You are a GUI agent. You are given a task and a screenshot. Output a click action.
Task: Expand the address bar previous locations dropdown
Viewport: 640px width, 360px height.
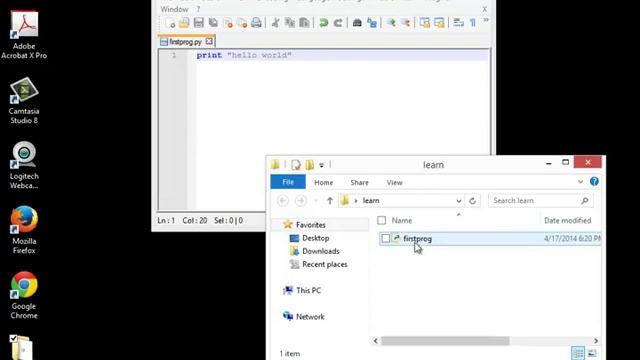459,201
